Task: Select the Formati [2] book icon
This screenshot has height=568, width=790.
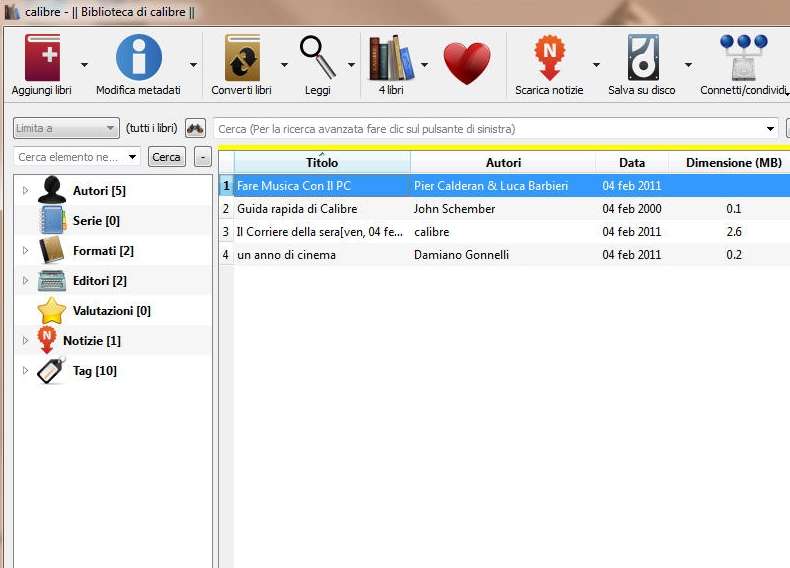Action: (x=51, y=250)
